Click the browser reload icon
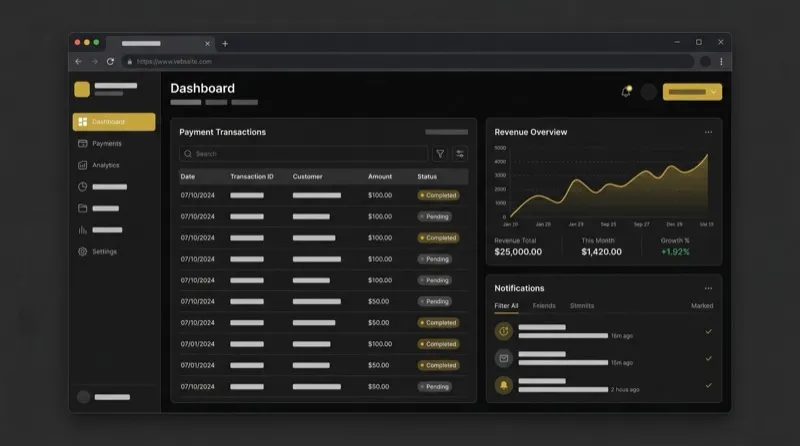 pos(110,61)
